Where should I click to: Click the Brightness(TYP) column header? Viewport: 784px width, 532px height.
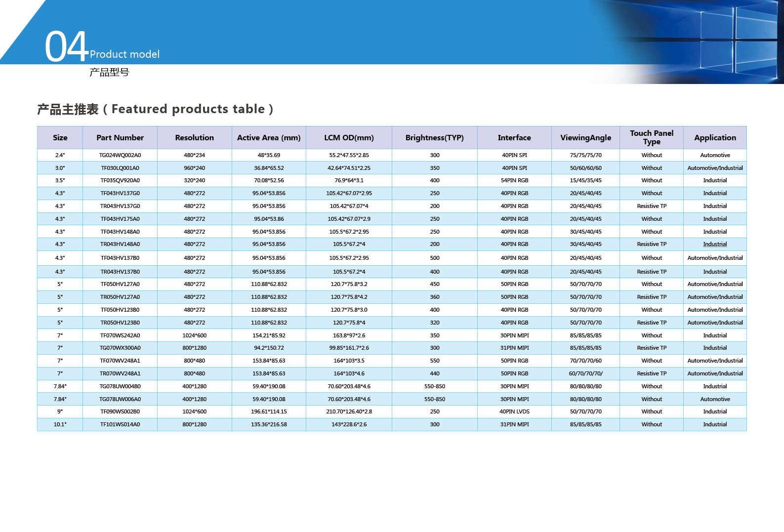point(434,138)
